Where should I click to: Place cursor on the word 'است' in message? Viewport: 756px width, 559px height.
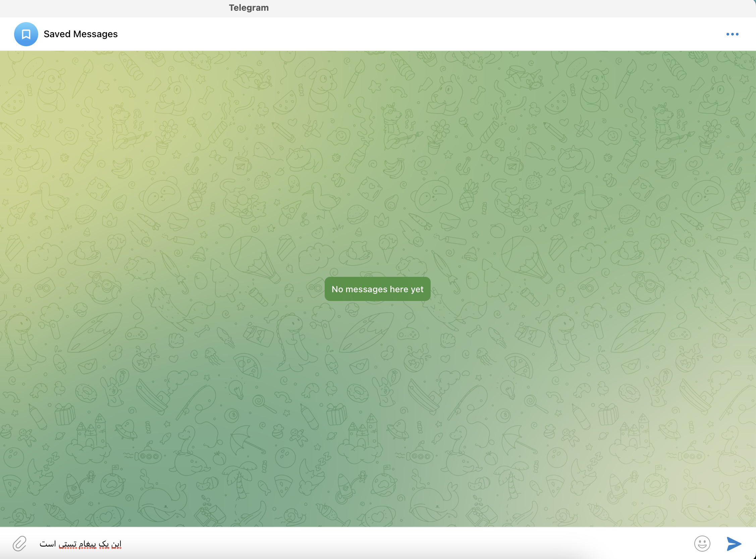[47, 544]
